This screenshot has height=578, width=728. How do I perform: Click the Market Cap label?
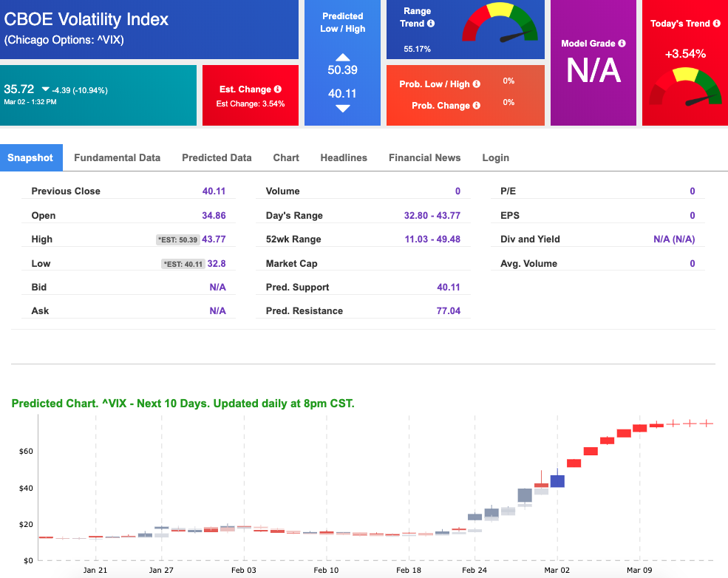coord(292,263)
